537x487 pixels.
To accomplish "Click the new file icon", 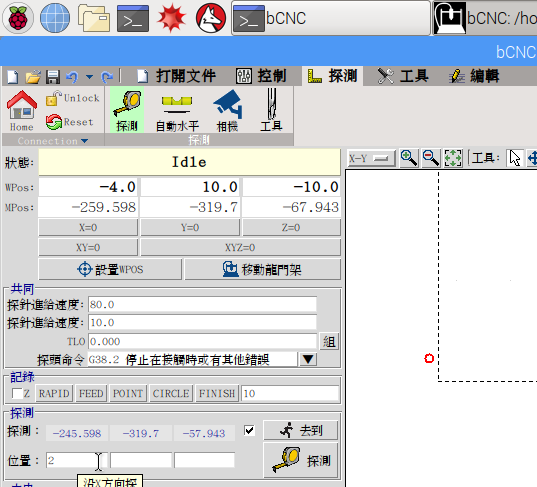I will point(13,76).
